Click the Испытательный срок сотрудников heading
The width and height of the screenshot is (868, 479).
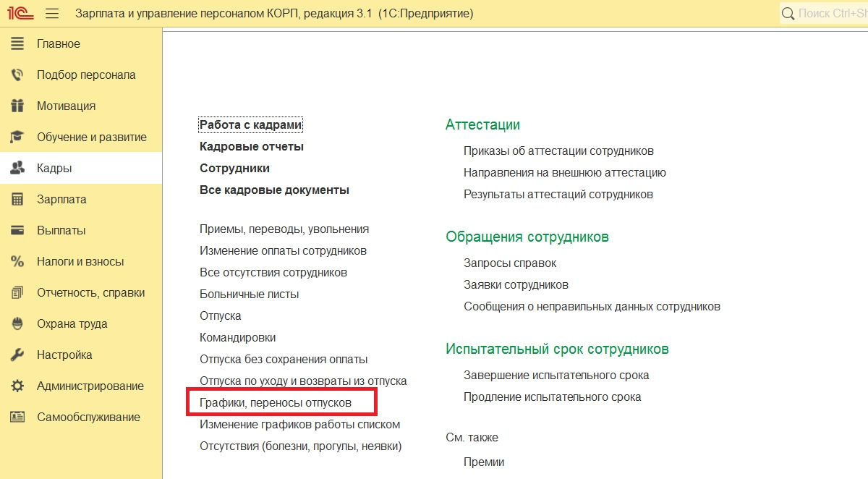point(557,349)
